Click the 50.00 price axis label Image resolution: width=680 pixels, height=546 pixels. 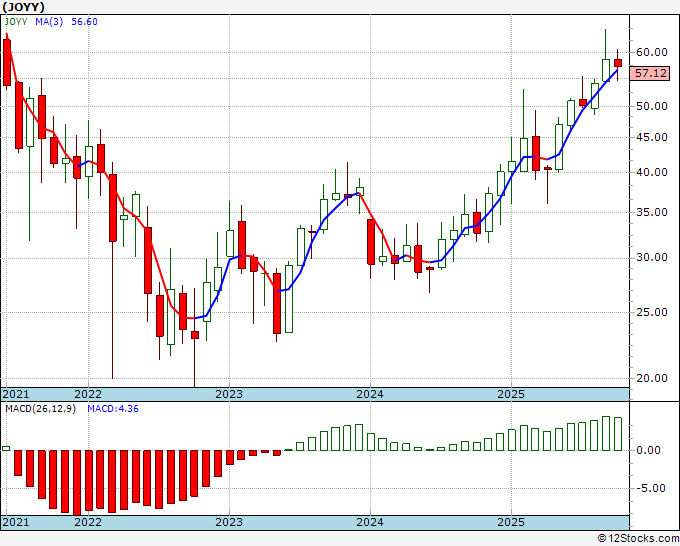(652, 106)
